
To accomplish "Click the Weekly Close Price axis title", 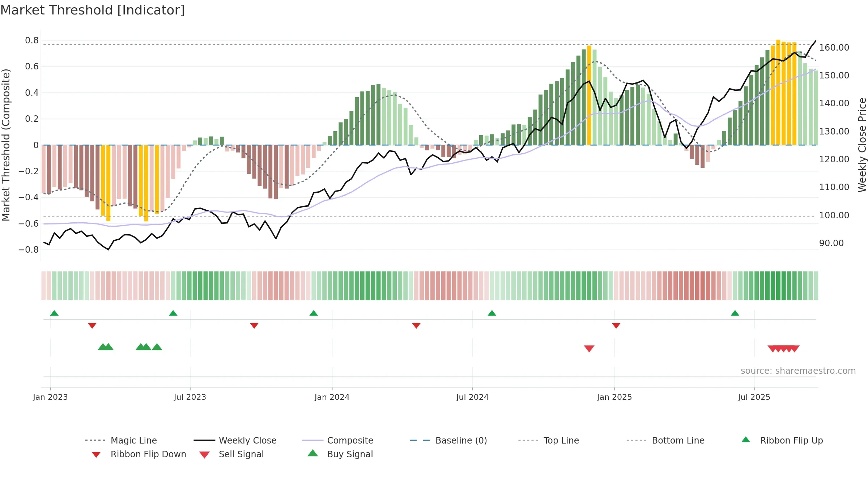I will (862, 145).
